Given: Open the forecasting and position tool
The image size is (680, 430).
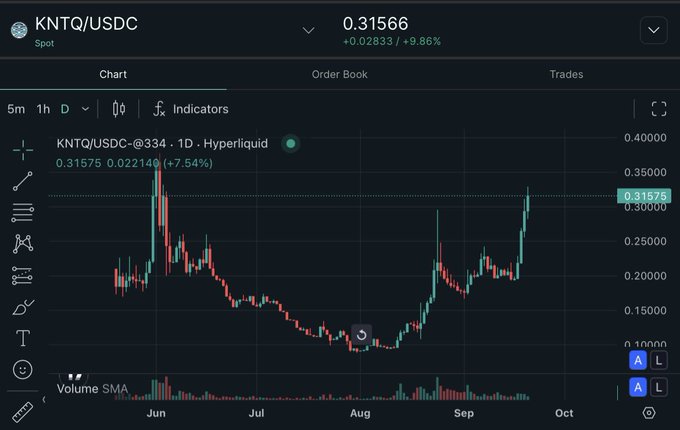Looking at the screenshot, I should coord(23,276).
